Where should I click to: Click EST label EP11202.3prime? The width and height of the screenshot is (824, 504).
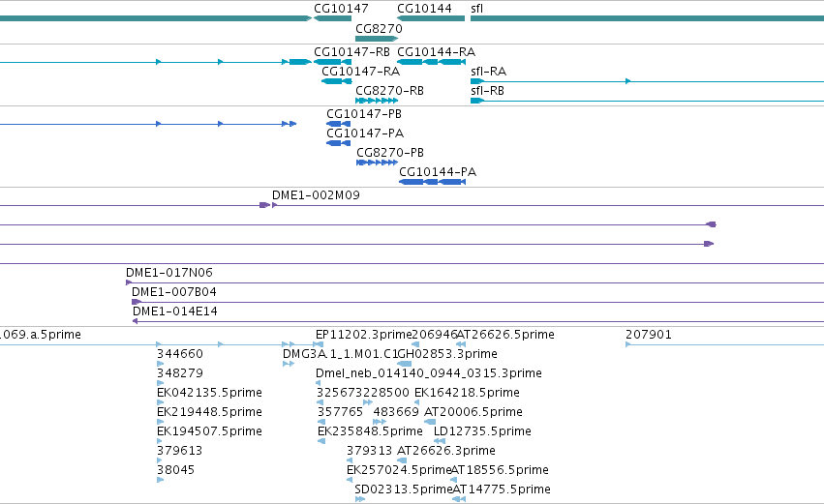pyautogui.click(x=364, y=335)
